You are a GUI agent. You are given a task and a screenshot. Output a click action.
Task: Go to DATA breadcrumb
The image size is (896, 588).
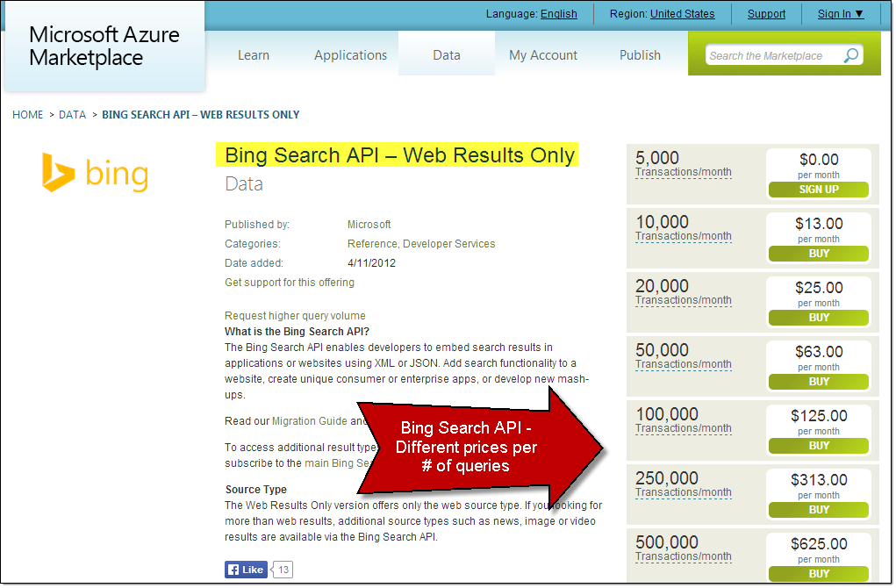pyautogui.click(x=72, y=115)
